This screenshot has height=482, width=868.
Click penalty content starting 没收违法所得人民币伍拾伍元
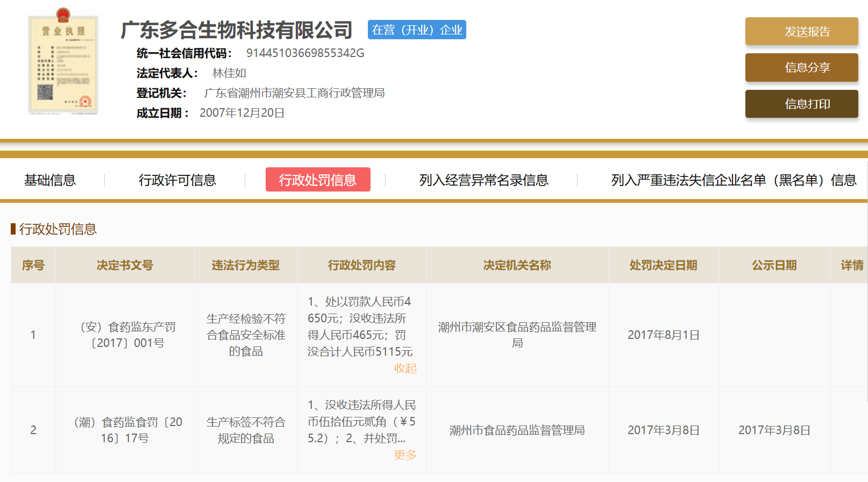click(x=361, y=422)
